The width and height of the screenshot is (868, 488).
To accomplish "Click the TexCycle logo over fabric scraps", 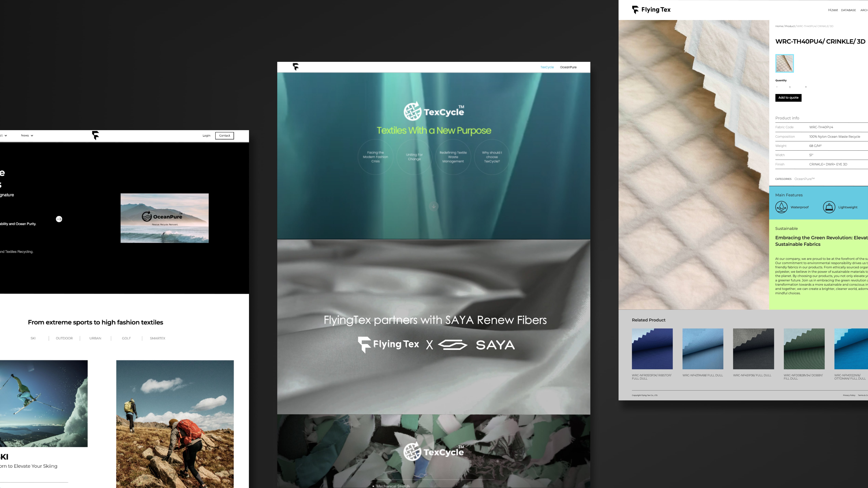I will click(x=434, y=451).
